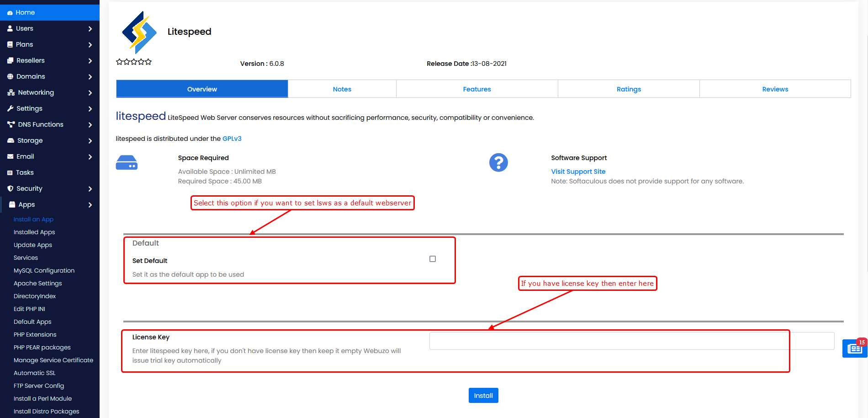Viewport: 868px width, 418px height.
Task: Focus the License Key input field
Action: coord(631,341)
